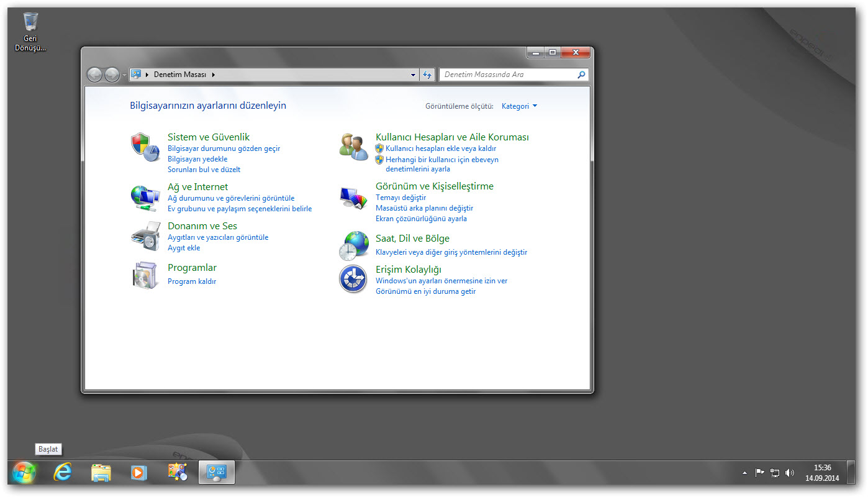
Task: Open the Sistem ve Güvenlik shield icon
Action: tap(145, 147)
